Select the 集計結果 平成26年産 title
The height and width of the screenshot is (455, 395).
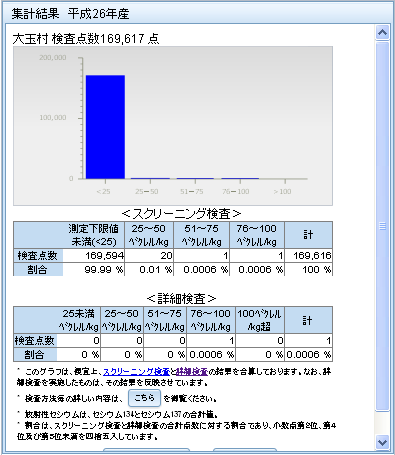pyautogui.click(x=70, y=14)
